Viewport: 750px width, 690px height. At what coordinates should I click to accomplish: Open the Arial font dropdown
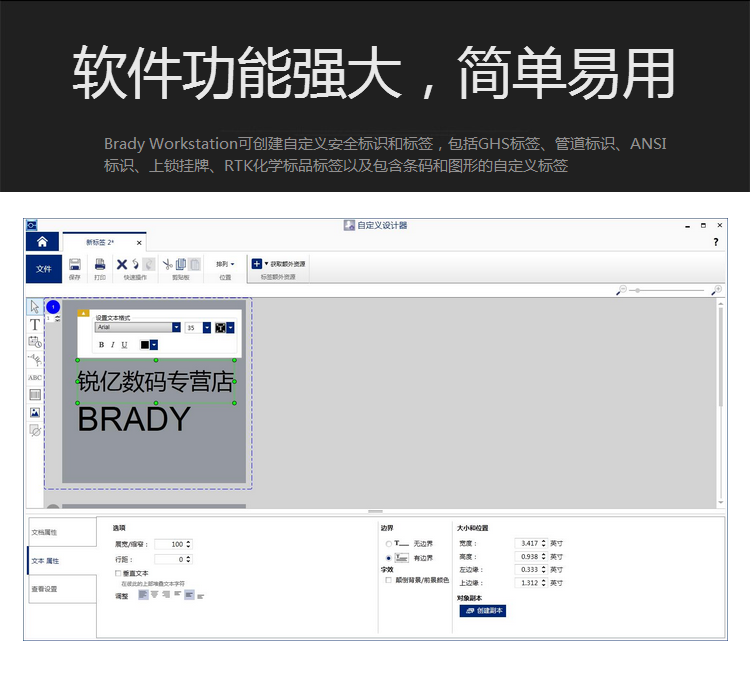click(x=176, y=327)
